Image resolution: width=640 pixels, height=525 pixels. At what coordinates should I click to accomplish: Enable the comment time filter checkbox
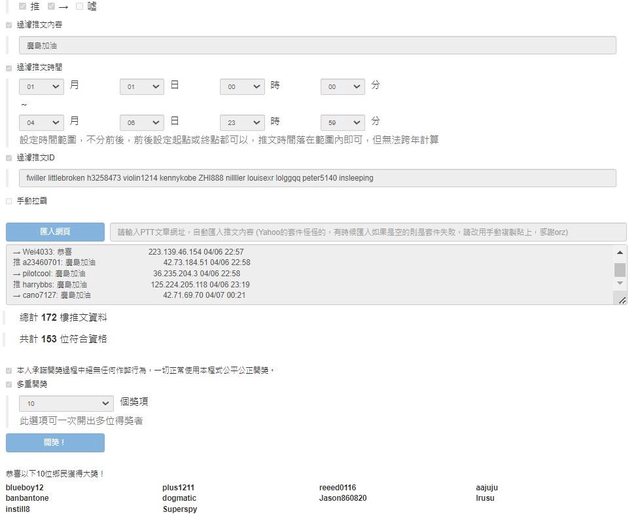9,67
